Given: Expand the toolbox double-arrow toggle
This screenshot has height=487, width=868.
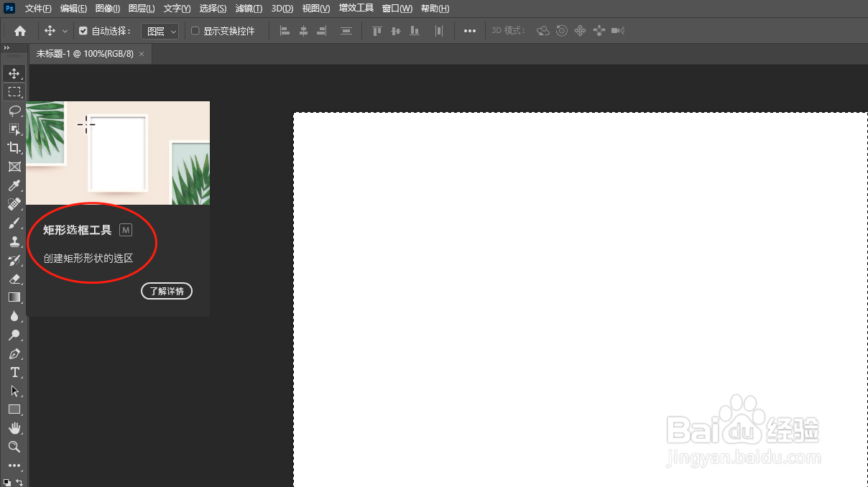Looking at the screenshot, I should coord(6,48).
